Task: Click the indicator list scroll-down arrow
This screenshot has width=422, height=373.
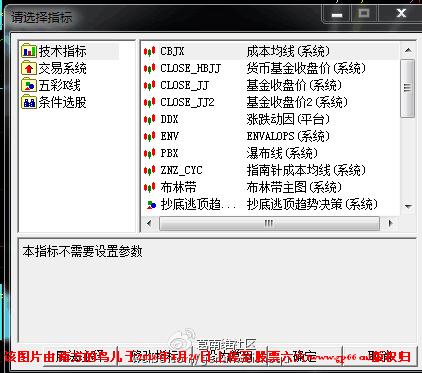Action: point(408,206)
